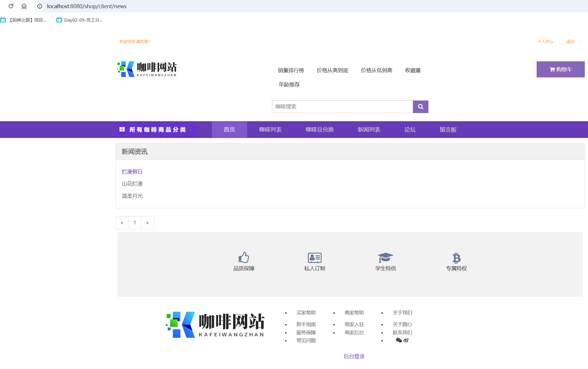Open the 烂漫假日 news article

[132, 171]
